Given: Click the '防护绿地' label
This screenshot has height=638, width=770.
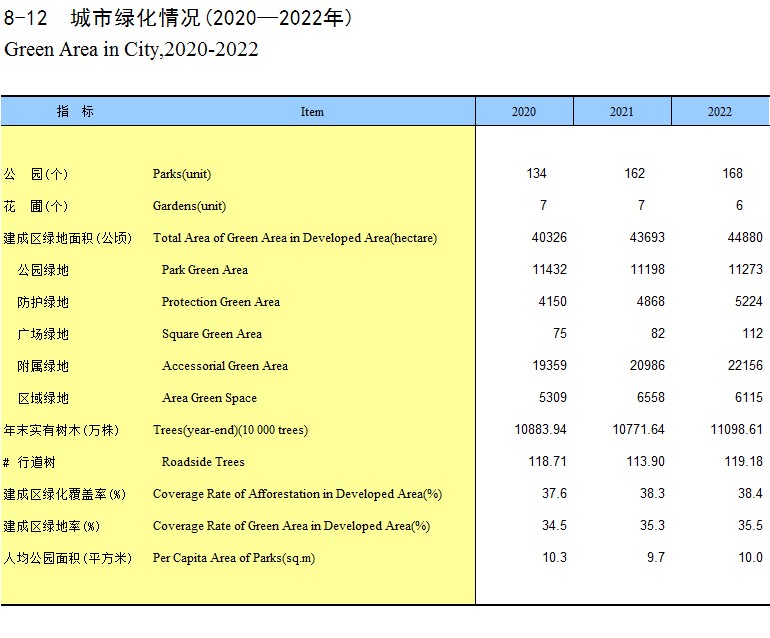Looking at the screenshot, I should (x=43, y=302).
